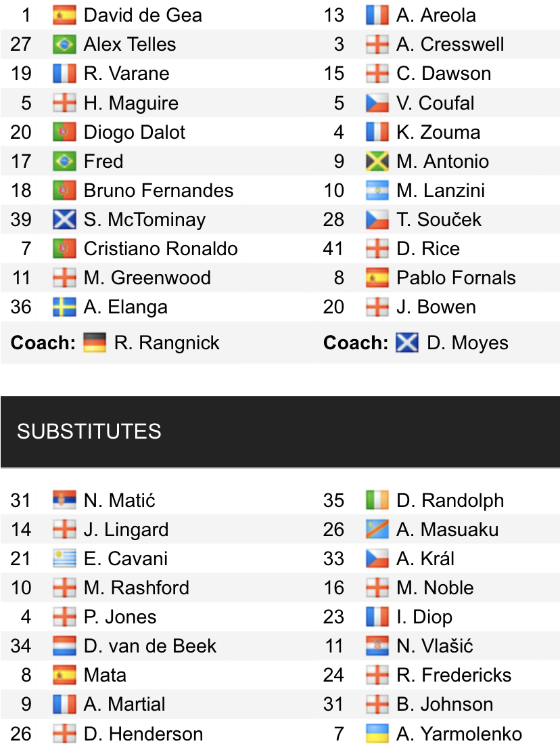The width and height of the screenshot is (560, 752).
Task: Click the Ukraine flag next to A. Yarmolenko
Action: coord(377,734)
